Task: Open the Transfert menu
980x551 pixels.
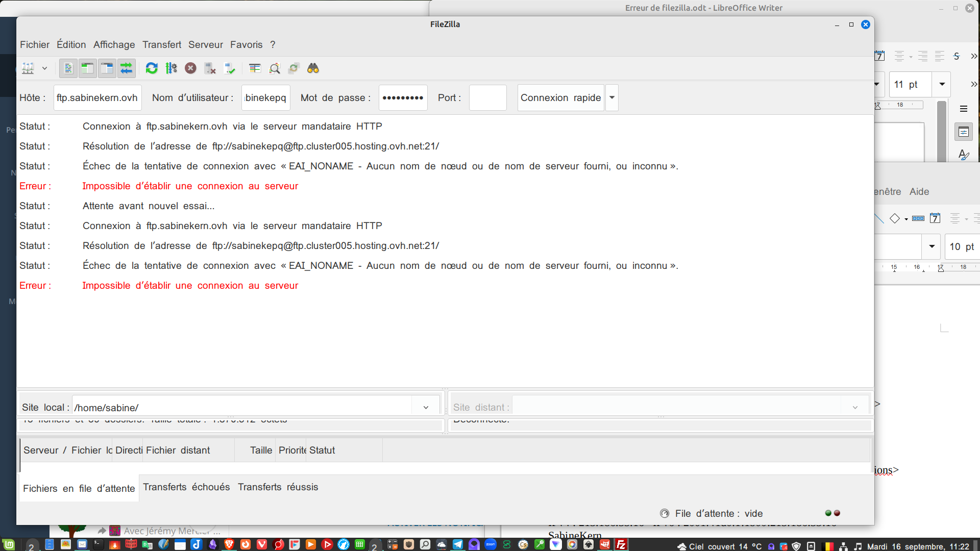Action: coord(161,44)
